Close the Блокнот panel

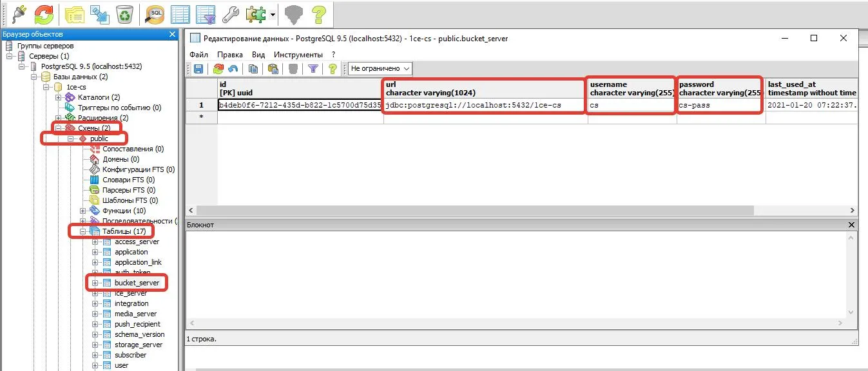tap(851, 225)
